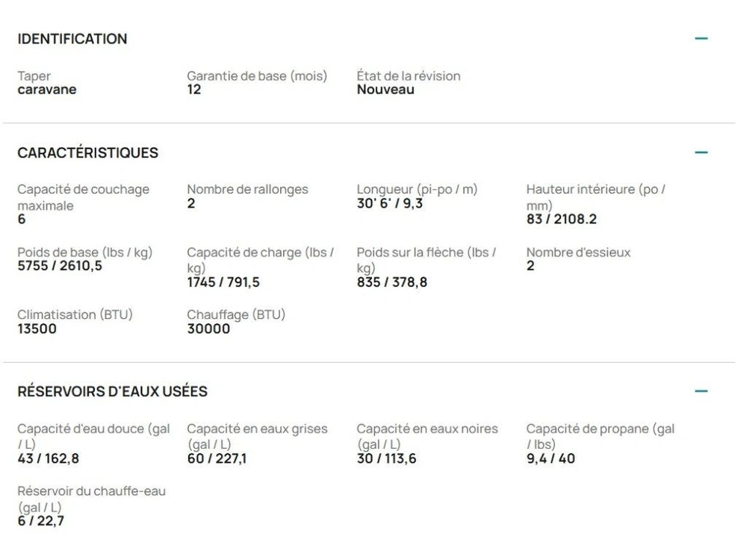Click the IDENTIFICATION section heading
This screenshot has height=560, width=747.
tap(72, 39)
